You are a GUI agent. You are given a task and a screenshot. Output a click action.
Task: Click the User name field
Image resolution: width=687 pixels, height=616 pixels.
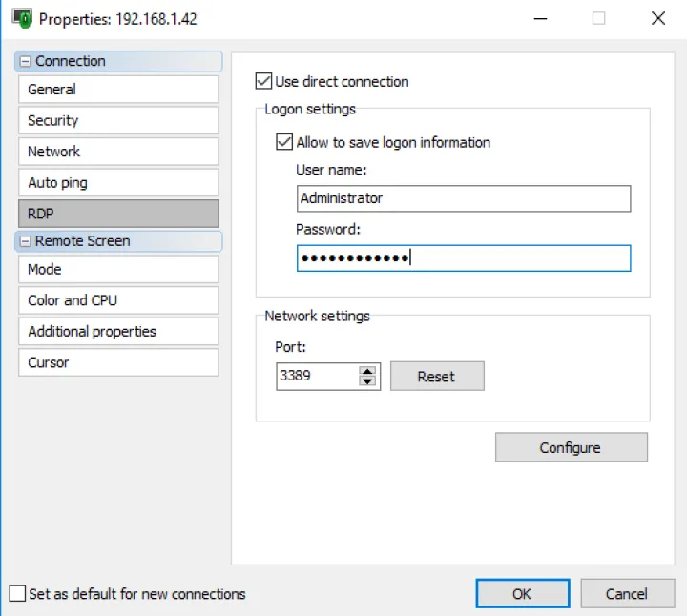pyautogui.click(x=463, y=198)
